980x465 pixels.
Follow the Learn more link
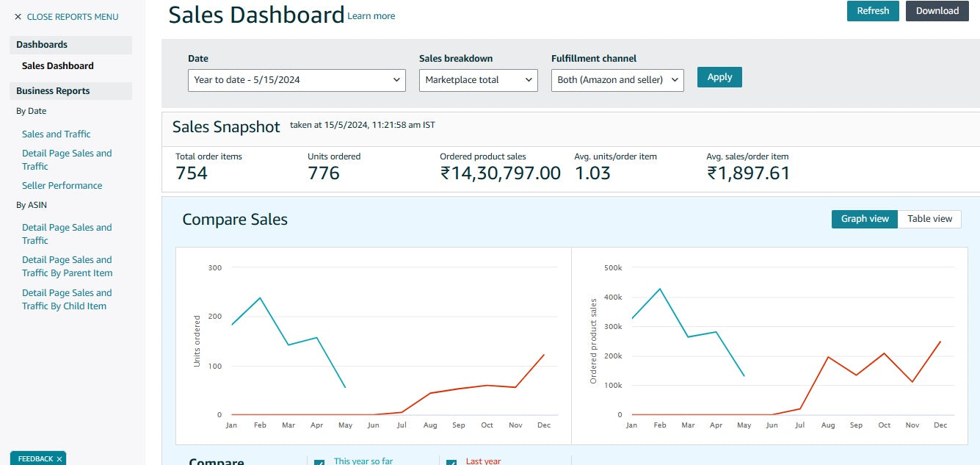[x=371, y=16]
